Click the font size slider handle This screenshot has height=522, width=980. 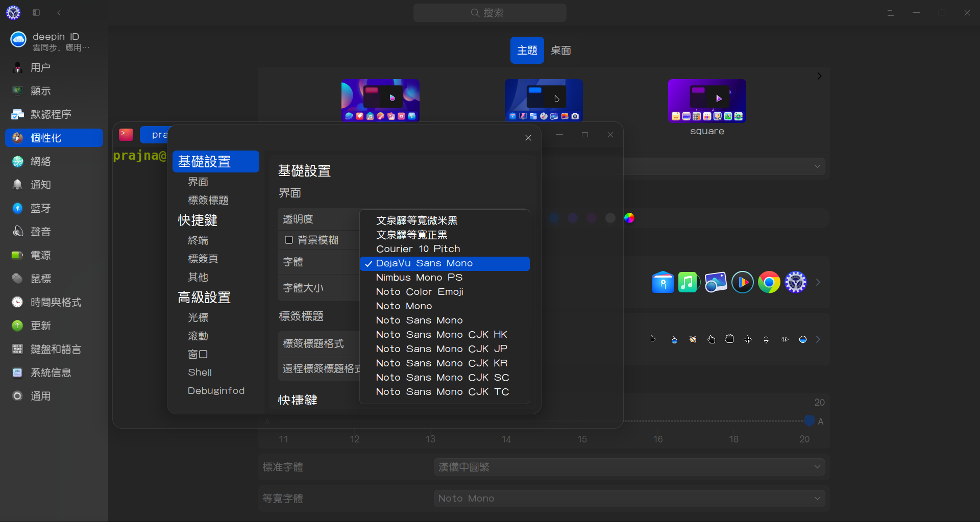[809, 420]
